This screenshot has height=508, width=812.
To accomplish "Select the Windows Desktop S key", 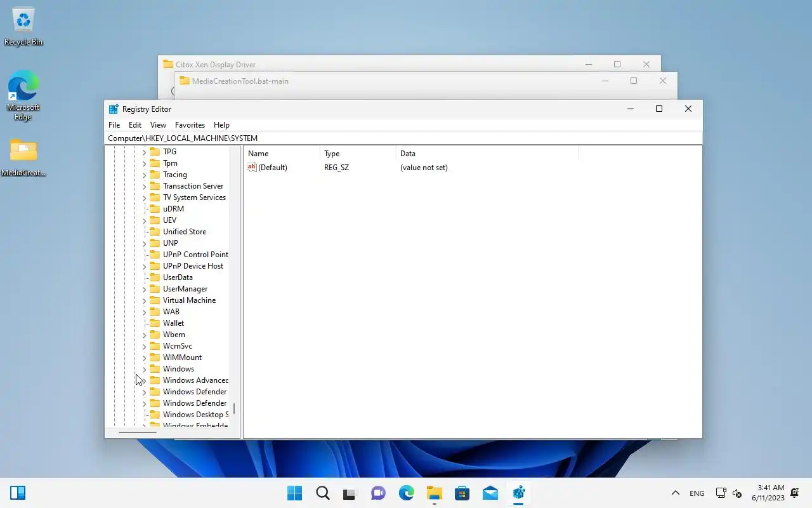I will click(x=195, y=415).
